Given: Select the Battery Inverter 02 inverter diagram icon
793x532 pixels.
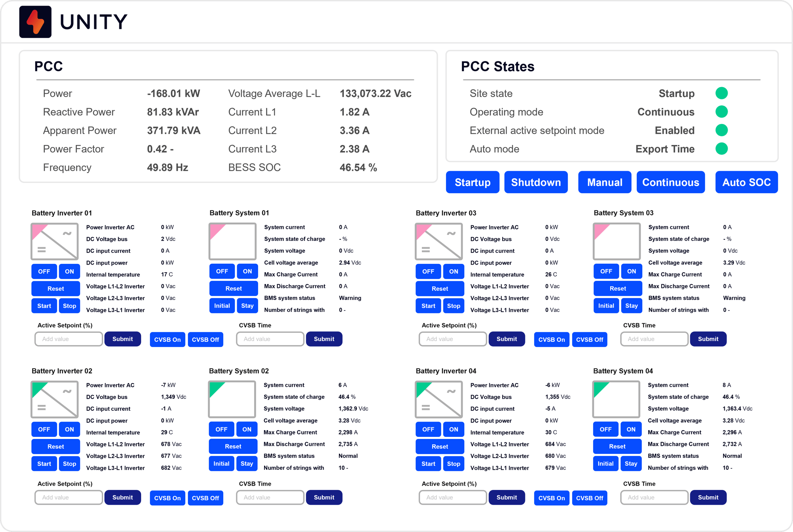Looking at the screenshot, I should click(x=55, y=399).
